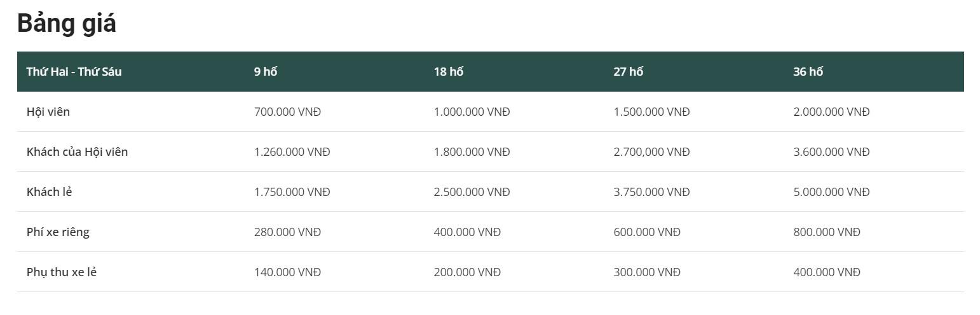Select the 1.260.000 VNĐ price cell
Viewport: 980px width, 315px height.
[x=292, y=151]
